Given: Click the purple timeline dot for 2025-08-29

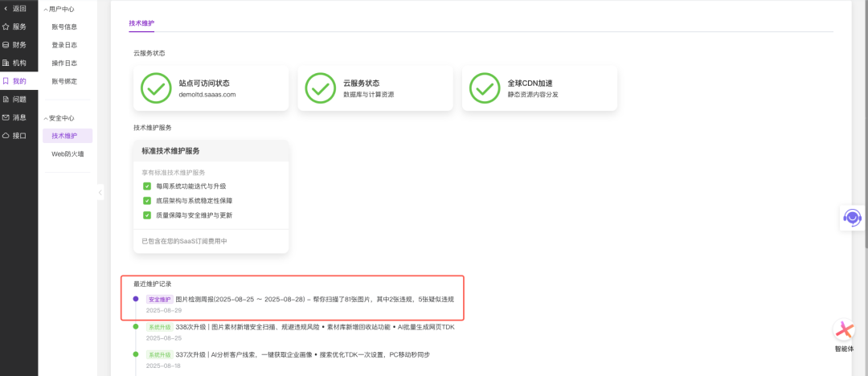Looking at the screenshot, I should pos(136,299).
